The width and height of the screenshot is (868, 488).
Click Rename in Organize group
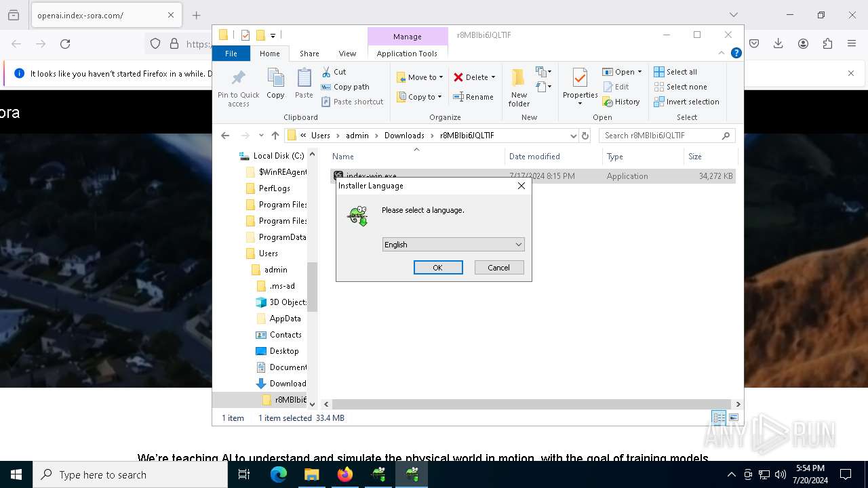473,97
